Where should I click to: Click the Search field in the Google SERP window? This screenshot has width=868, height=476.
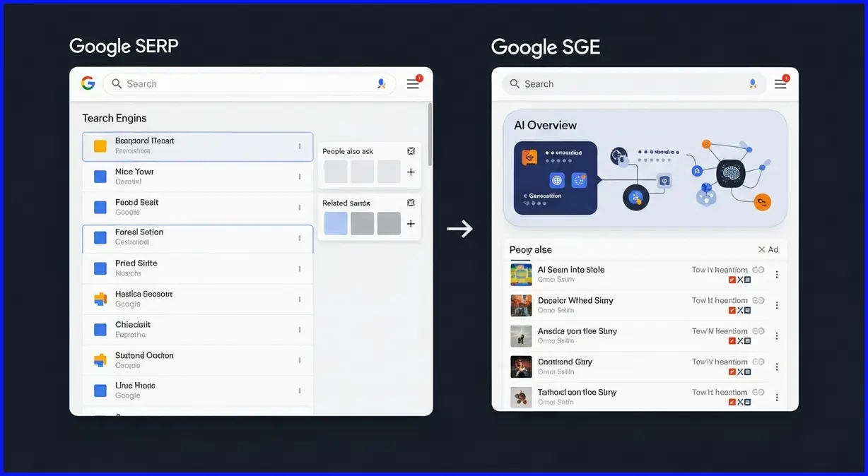[250, 84]
